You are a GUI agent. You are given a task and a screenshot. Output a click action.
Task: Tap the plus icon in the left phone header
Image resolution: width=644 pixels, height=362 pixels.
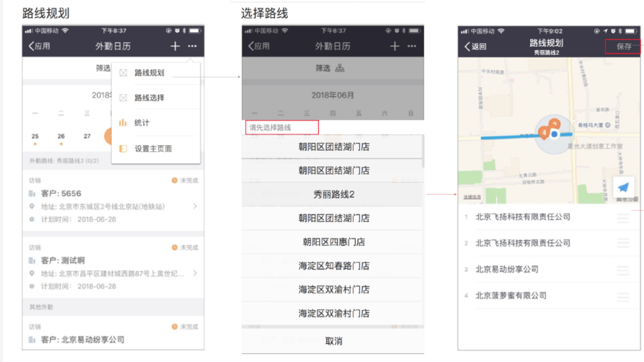point(175,46)
